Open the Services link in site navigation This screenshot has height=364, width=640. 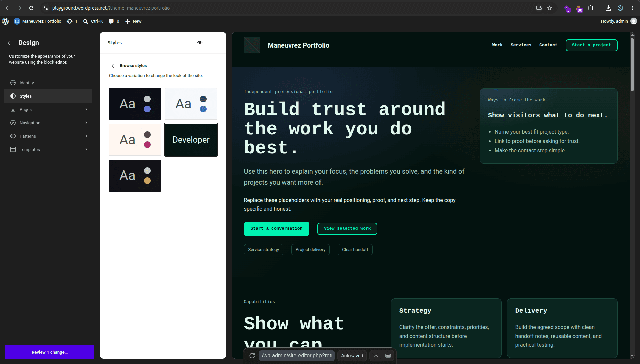click(521, 45)
